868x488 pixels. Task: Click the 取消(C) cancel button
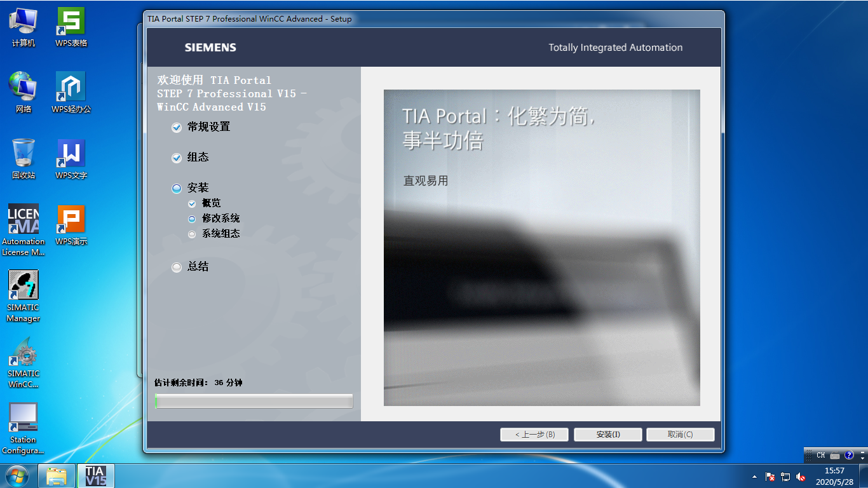pos(681,435)
